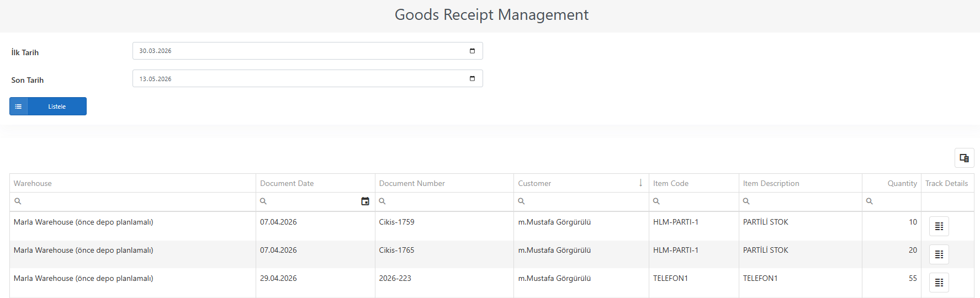Click quantity 55 cell
Image resolution: width=980 pixels, height=298 pixels.
pos(892,283)
